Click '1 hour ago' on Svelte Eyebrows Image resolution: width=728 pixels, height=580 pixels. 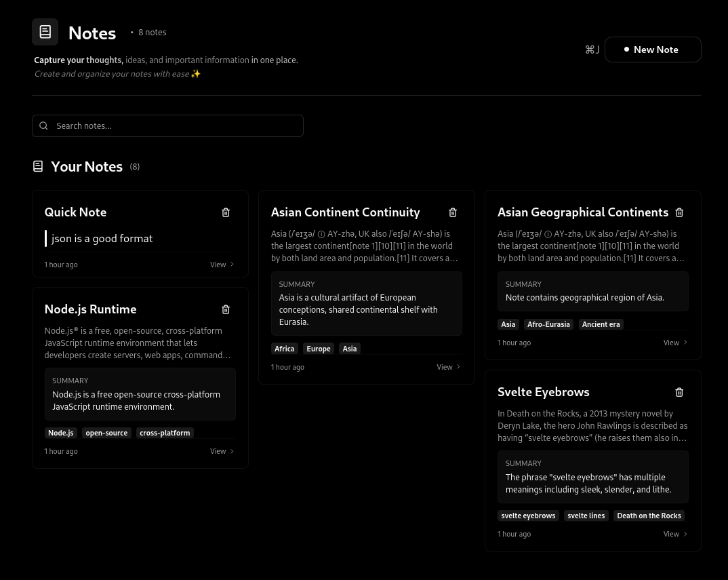point(514,534)
